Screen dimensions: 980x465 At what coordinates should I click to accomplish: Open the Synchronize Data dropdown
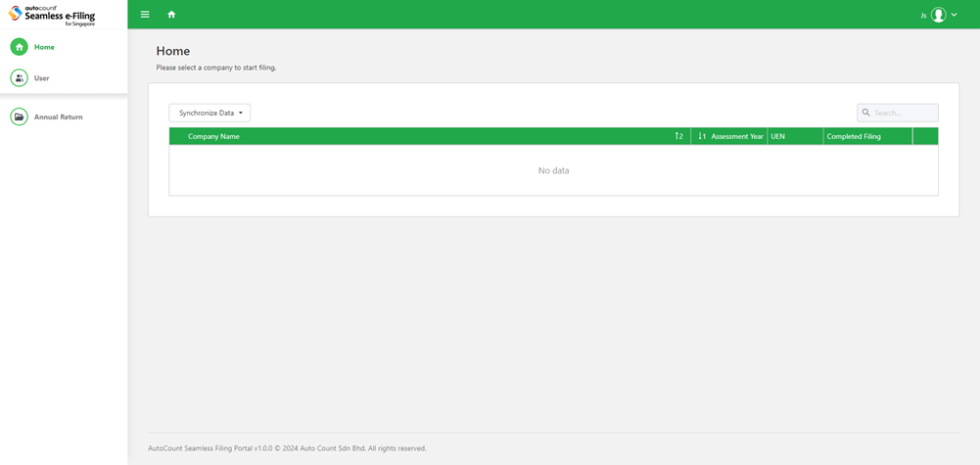pos(210,114)
